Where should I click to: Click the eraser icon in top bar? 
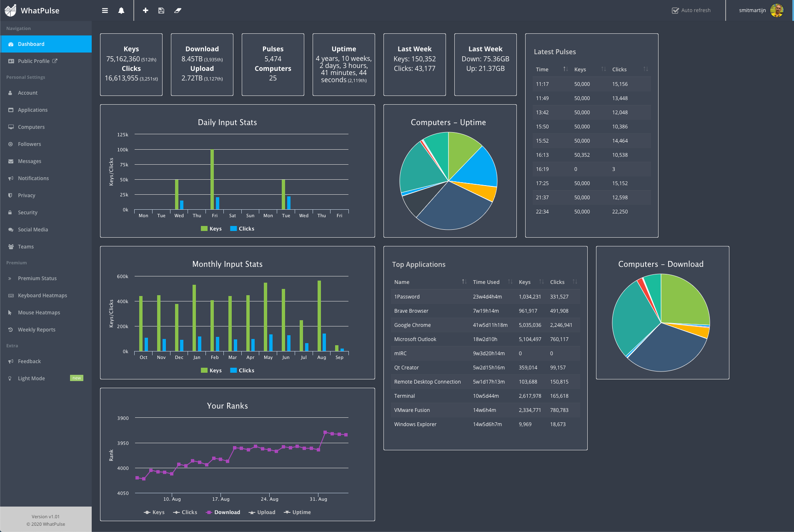[x=178, y=10]
